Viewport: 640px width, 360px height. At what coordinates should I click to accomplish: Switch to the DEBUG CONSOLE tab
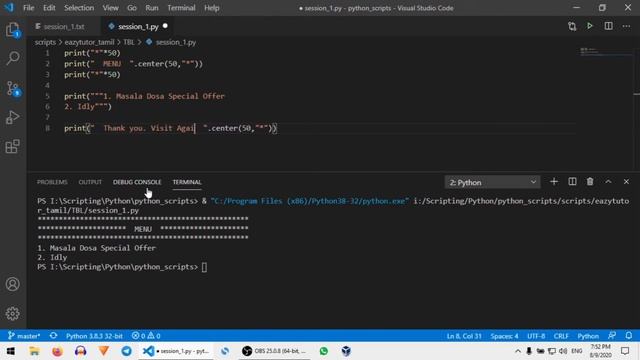click(x=137, y=182)
